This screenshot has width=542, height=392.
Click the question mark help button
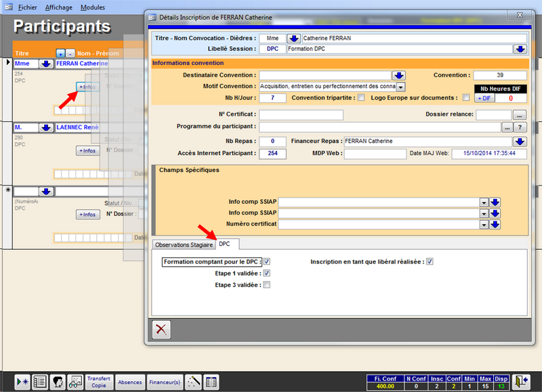click(521, 127)
